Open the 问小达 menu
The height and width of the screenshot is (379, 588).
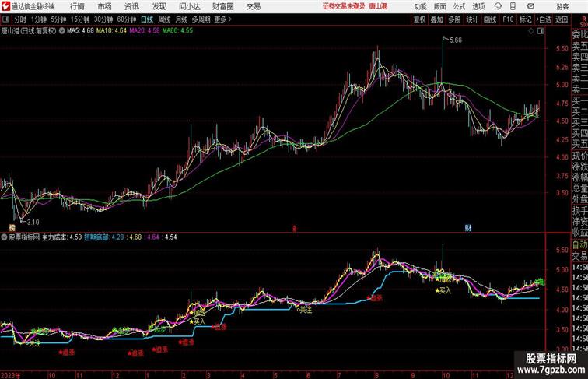point(189,6)
